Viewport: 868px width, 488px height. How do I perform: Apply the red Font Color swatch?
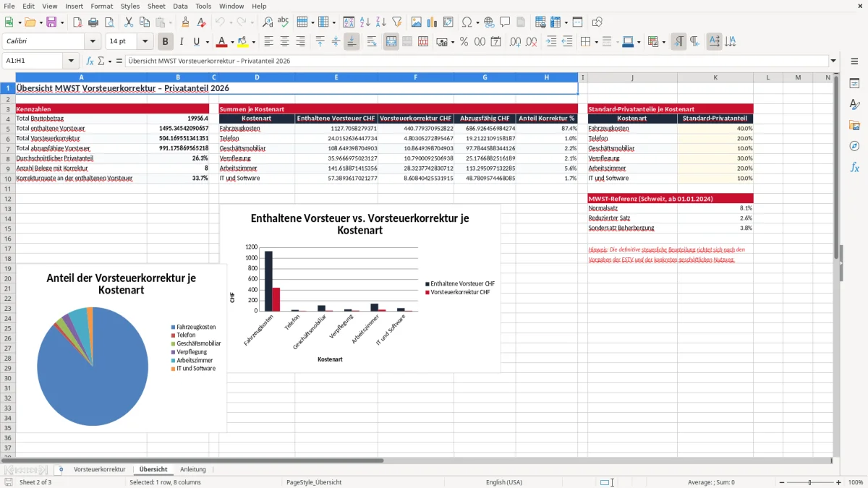[x=222, y=42]
